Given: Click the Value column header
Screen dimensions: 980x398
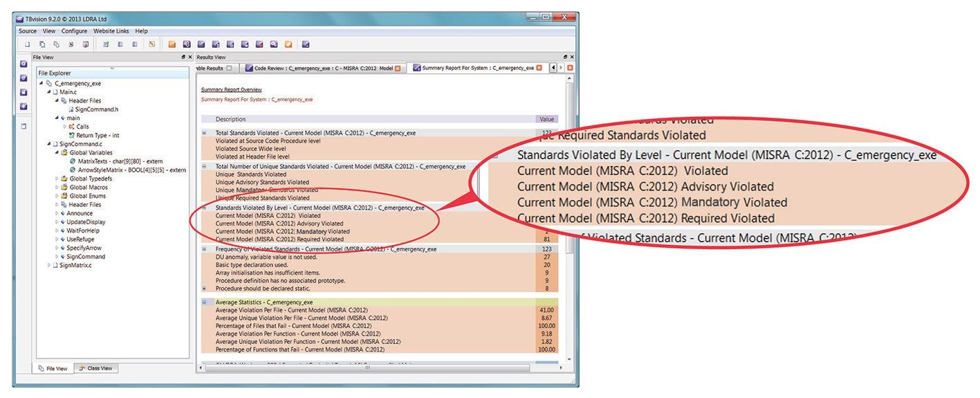Looking at the screenshot, I should tap(546, 119).
